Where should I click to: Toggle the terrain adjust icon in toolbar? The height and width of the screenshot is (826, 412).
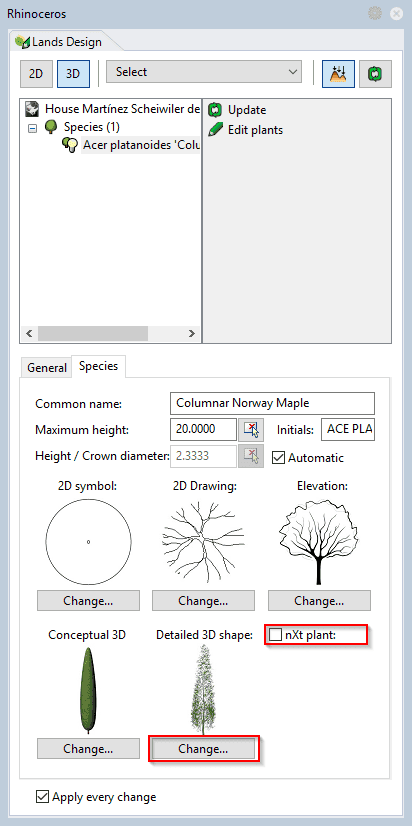tap(338, 73)
